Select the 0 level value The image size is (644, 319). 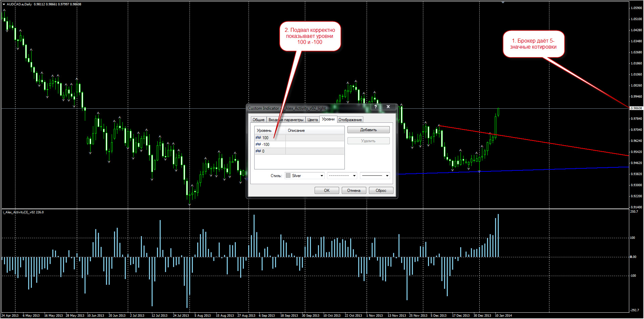(x=263, y=151)
